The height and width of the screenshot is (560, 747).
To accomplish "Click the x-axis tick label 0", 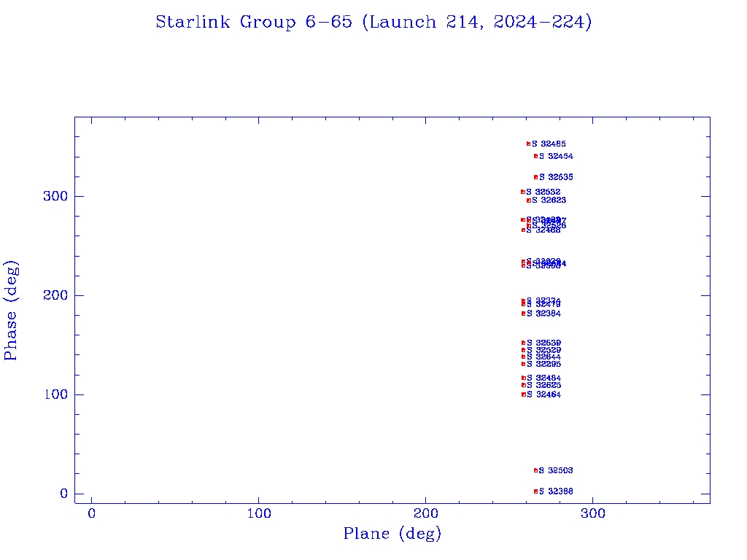I will click(x=91, y=513).
